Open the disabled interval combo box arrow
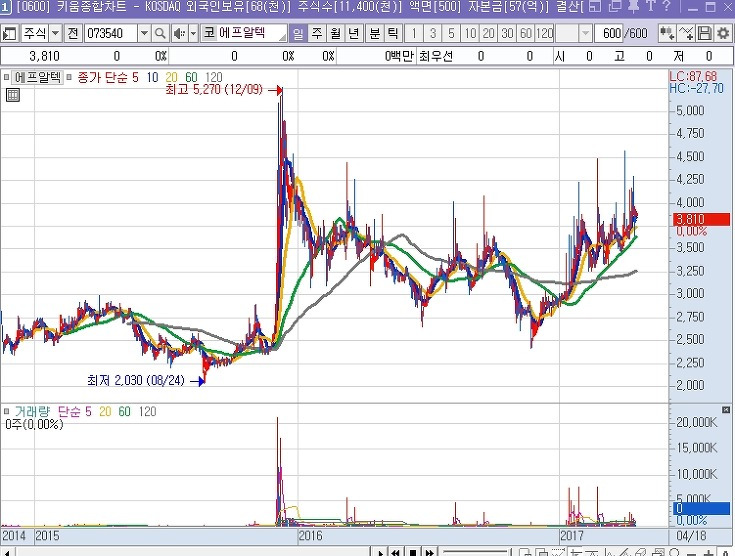Viewport: 735px width, 556px height. (585, 33)
